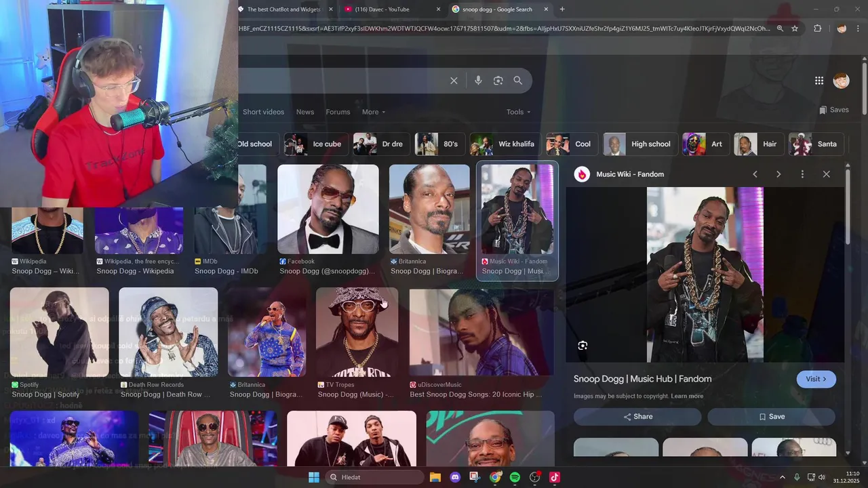
Task: Open Google Lens search by image
Action: [498, 81]
